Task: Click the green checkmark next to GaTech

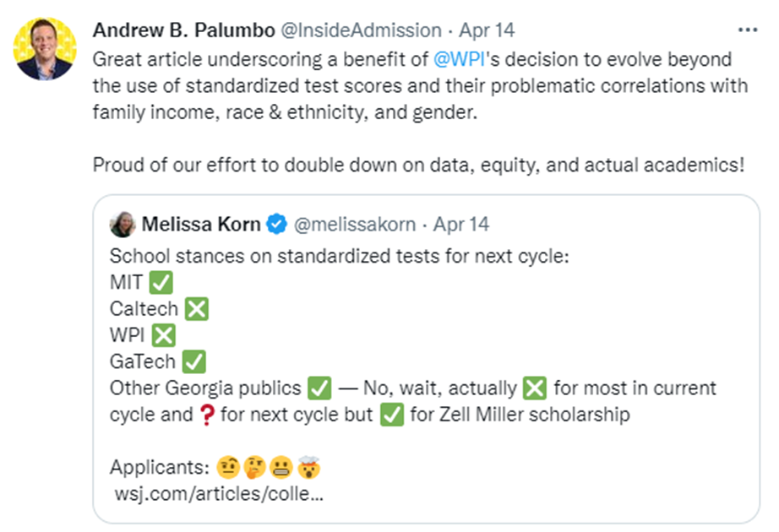Action: point(193,361)
